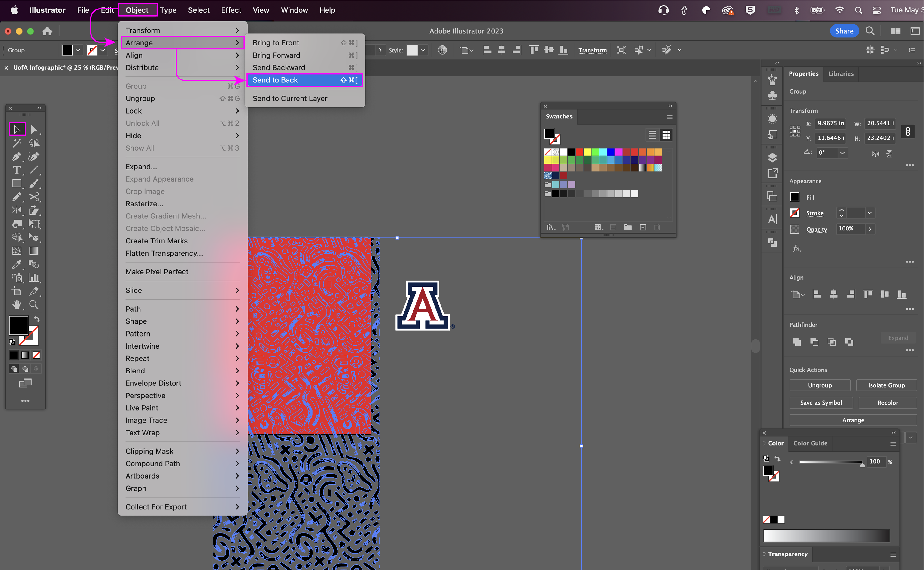Open the Stroke weight dropdown
Viewport: 924px width, 570px height.
pyautogui.click(x=869, y=213)
